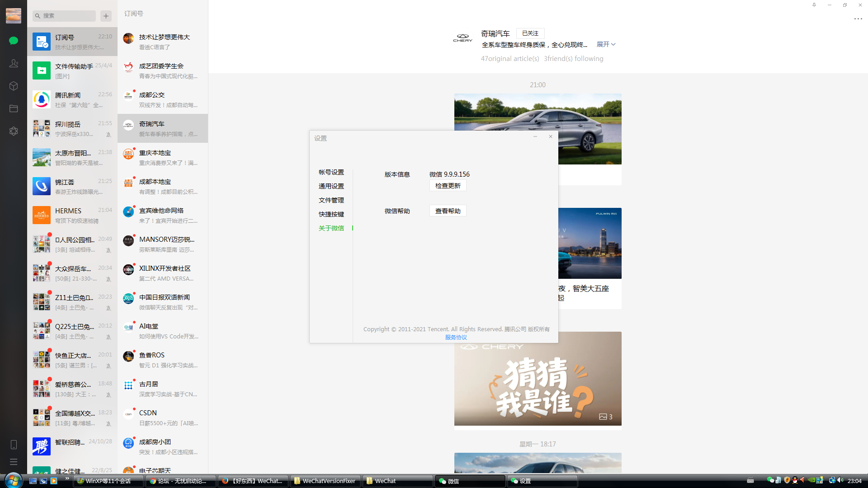Screen dimensions: 868x488
Task: Select the 快捷按键 settings tab
Action: (331, 214)
